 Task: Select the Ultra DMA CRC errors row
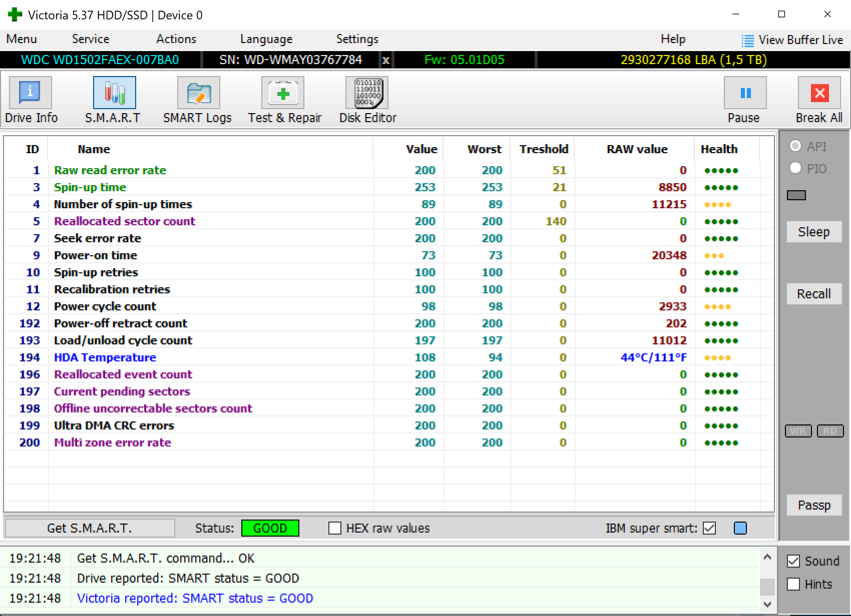[x=389, y=425]
